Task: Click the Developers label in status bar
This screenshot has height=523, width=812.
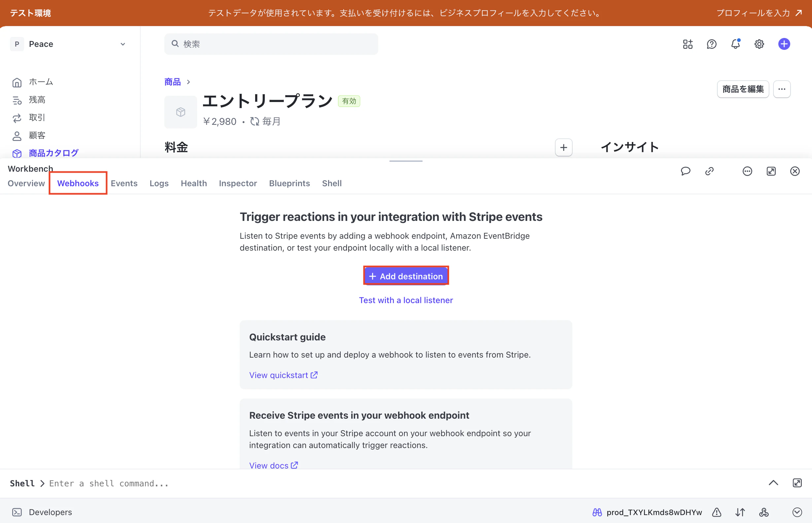Action: pyautogui.click(x=50, y=512)
